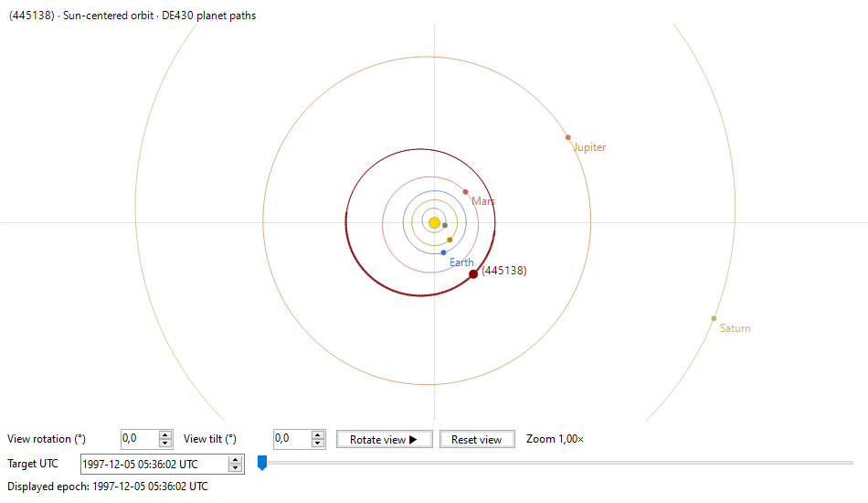Click the blue Earth planet dot

tap(443, 252)
